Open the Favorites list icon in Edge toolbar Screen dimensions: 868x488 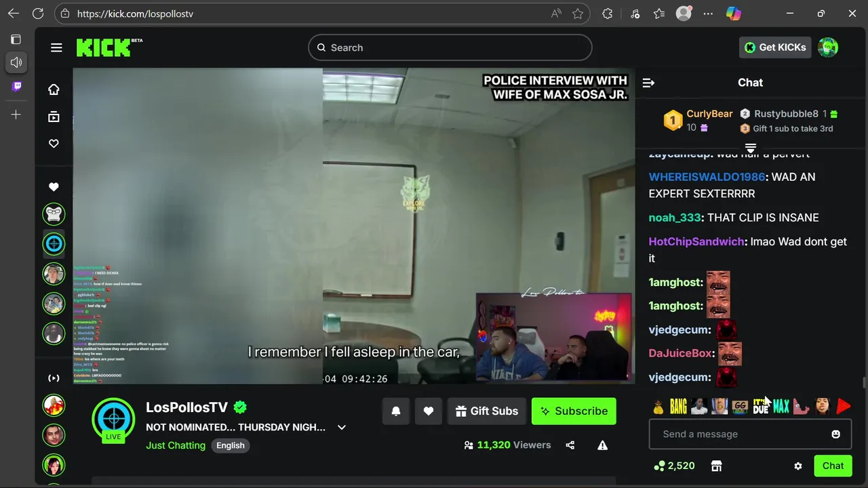659,14
